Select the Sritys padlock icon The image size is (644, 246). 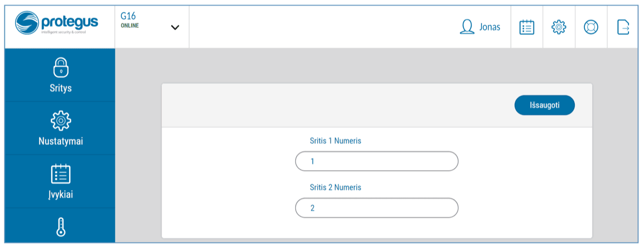(60, 68)
